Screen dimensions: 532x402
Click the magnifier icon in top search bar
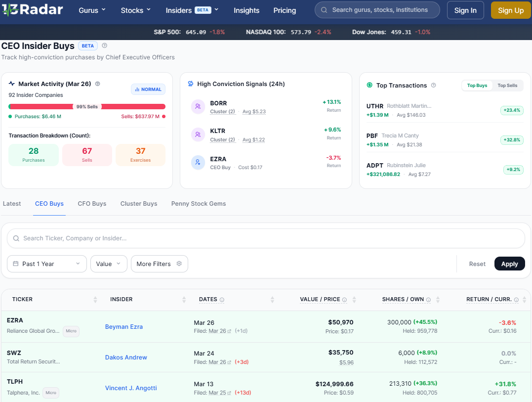(x=324, y=10)
